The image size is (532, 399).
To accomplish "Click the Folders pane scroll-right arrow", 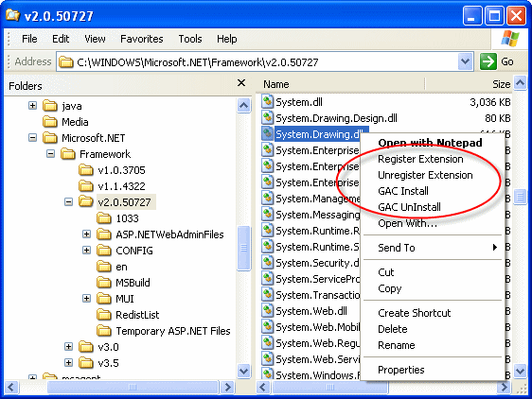I will point(227,387).
